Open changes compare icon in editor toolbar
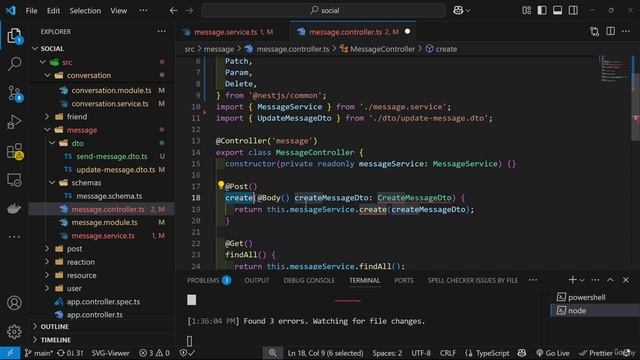 (x=595, y=31)
